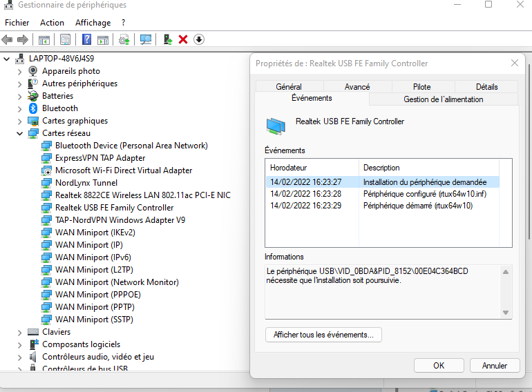
Task: Click the Autres périphériques icon
Action: [x=33, y=84]
